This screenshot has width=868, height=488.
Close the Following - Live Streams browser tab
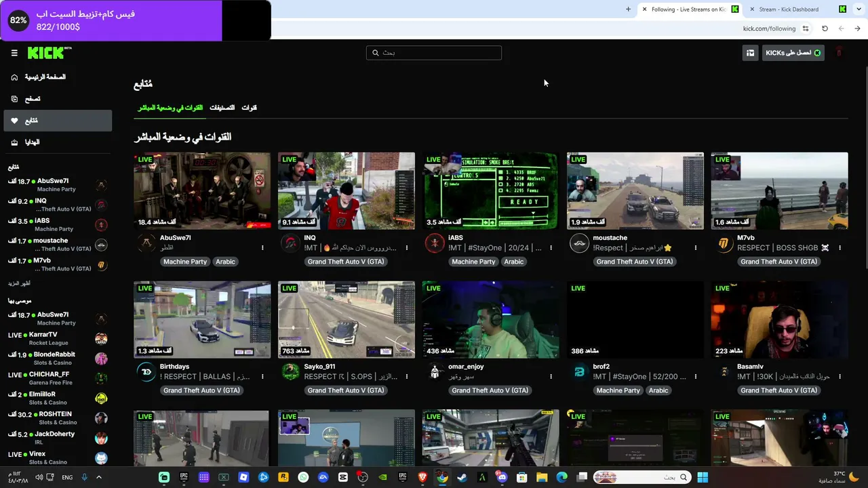[x=644, y=9]
